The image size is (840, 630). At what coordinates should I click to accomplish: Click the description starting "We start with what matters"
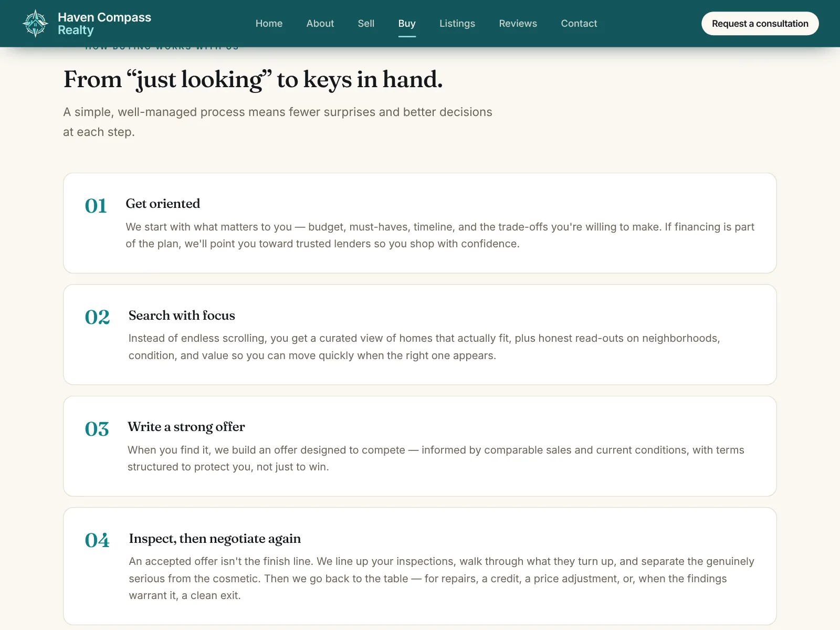point(440,235)
